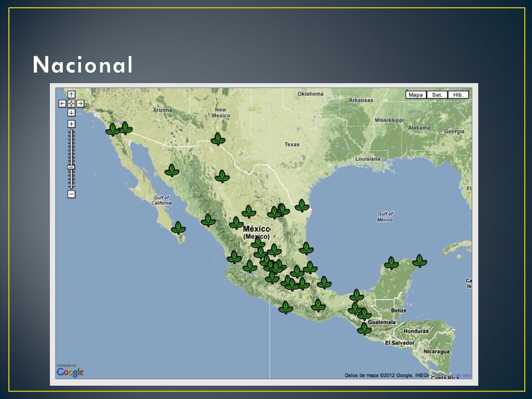532x399 pixels.
Task: Select the leaf marker at Texas southern tip
Action: pos(302,206)
